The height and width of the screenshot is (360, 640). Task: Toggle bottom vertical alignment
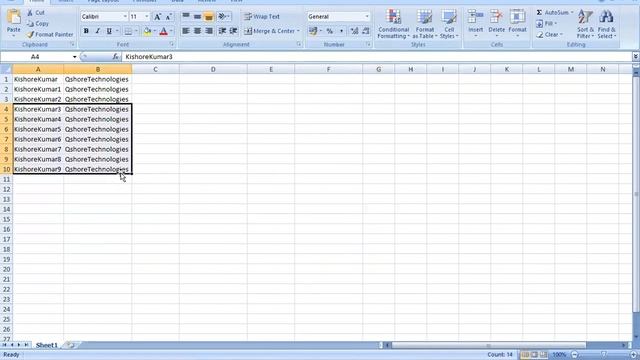coord(209,17)
